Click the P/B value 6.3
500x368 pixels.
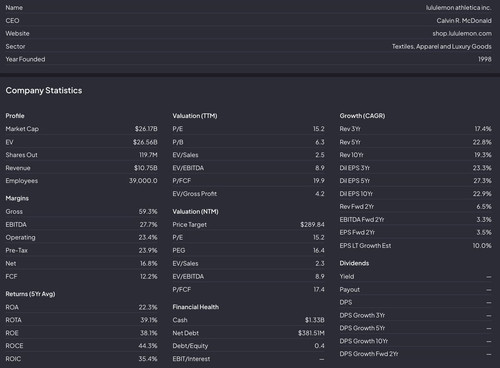pos(320,142)
